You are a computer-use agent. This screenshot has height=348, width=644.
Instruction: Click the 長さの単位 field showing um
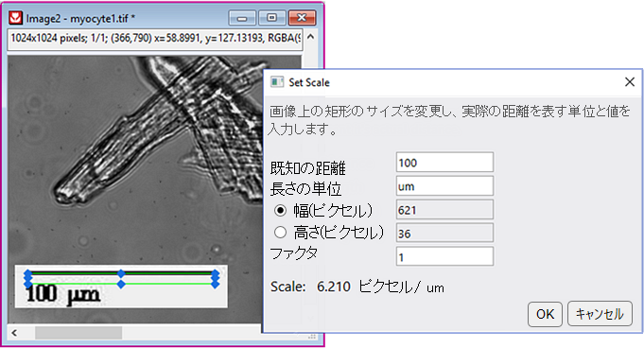[444, 186]
